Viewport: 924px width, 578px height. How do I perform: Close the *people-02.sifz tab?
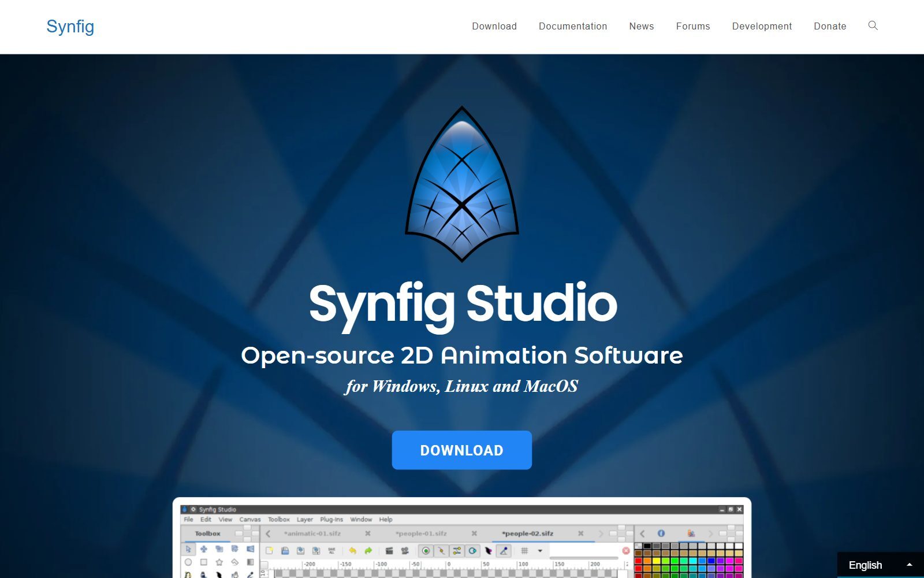[x=580, y=533]
